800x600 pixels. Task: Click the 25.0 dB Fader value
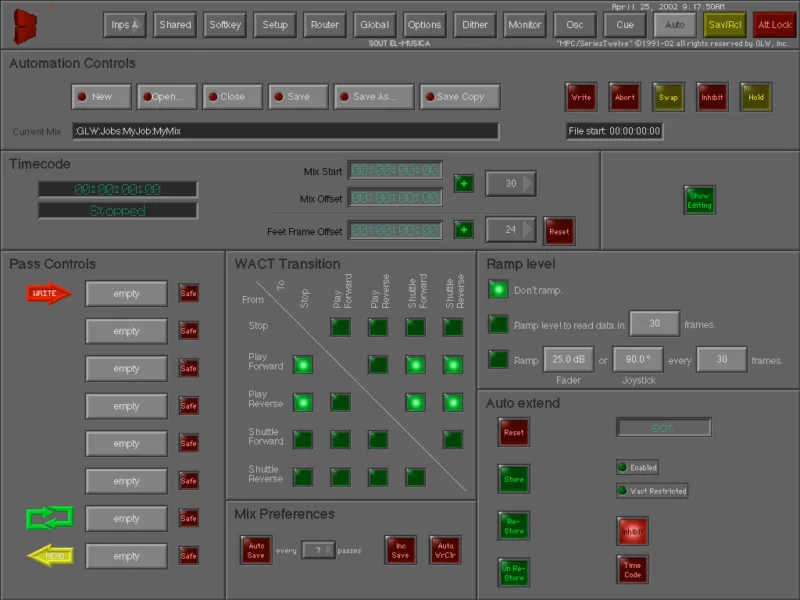click(x=568, y=360)
